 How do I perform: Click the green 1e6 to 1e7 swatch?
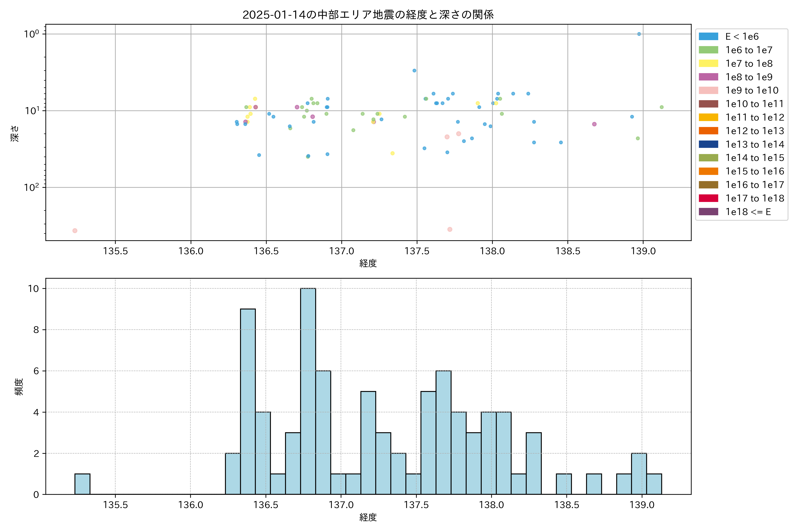pyautogui.click(x=708, y=50)
